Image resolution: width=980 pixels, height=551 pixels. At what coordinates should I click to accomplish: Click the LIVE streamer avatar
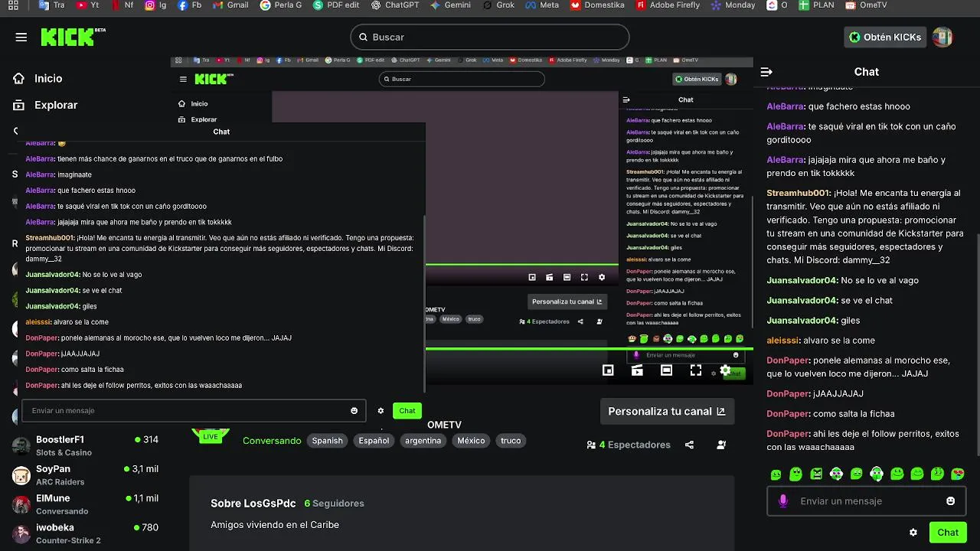click(210, 435)
